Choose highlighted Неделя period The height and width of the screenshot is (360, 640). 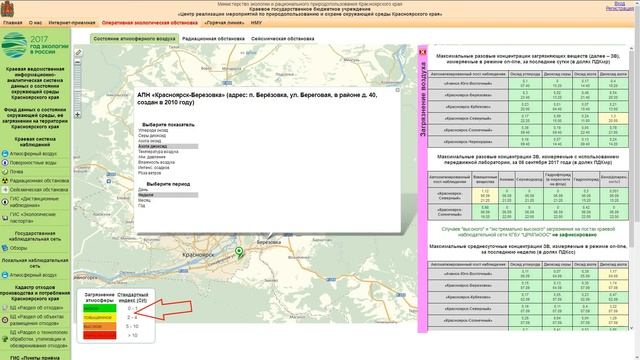tap(168, 195)
